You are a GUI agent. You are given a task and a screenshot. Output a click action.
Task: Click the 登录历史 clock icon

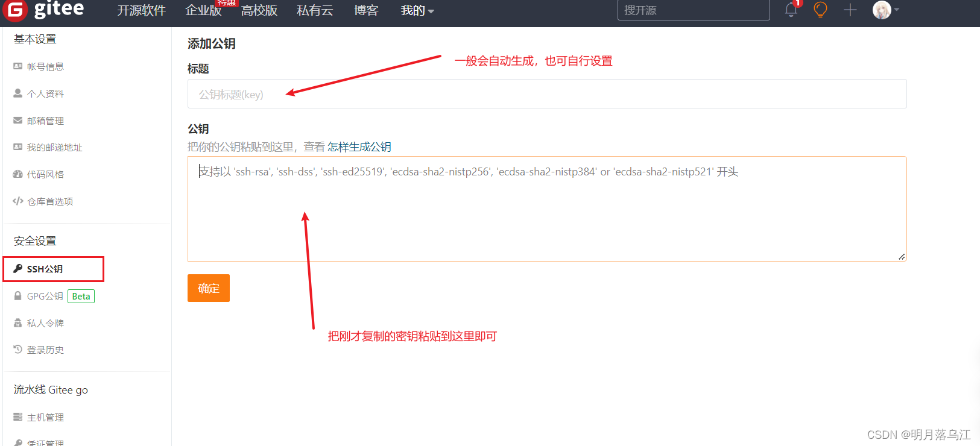point(17,350)
